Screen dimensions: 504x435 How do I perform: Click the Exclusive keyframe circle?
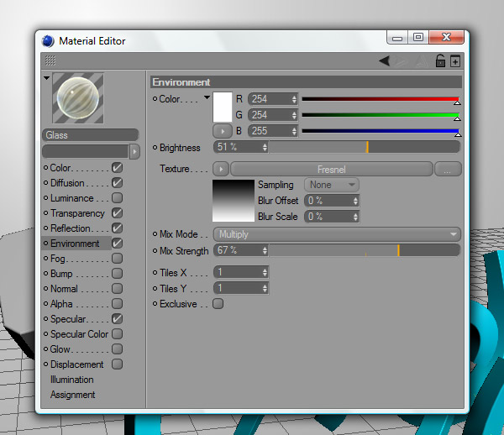click(x=155, y=303)
